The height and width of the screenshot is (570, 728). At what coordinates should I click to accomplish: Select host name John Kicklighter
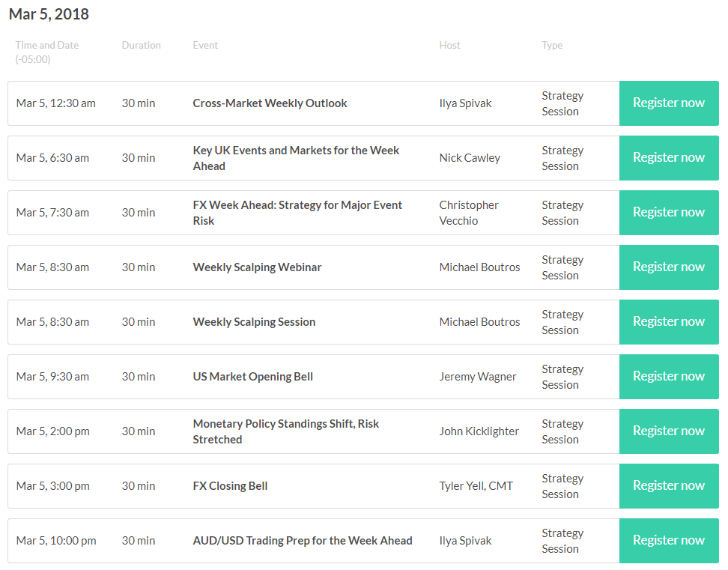[x=479, y=431]
